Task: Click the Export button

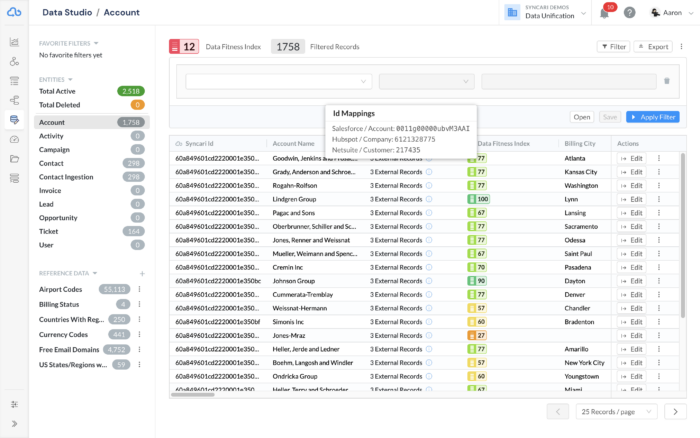Action: pyautogui.click(x=653, y=46)
